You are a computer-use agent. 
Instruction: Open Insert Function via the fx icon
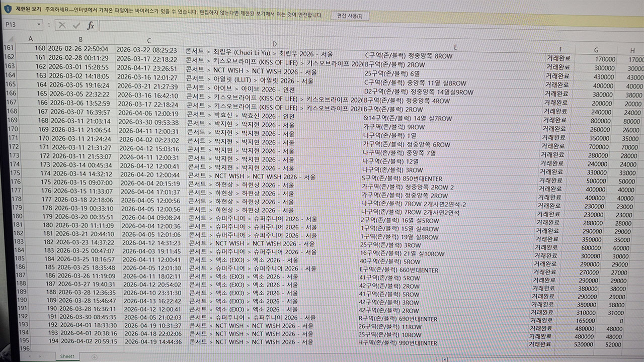click(91, 25)
